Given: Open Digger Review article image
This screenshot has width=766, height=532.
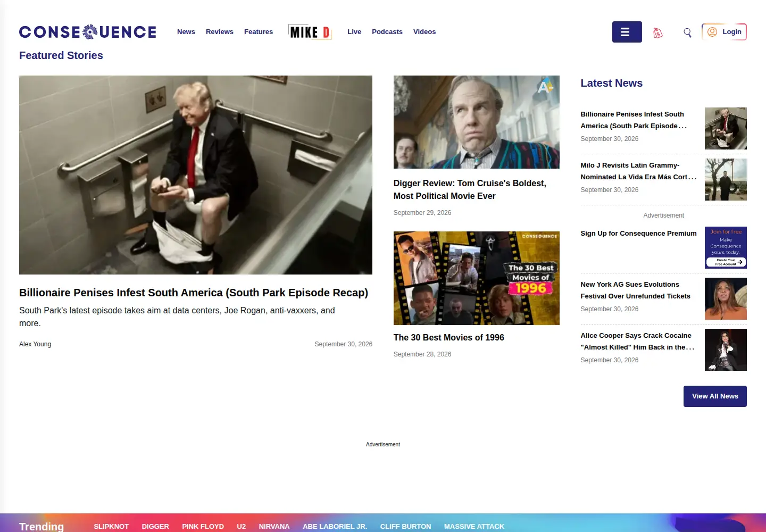Looking at the screenshot, I should click(477, 122).
